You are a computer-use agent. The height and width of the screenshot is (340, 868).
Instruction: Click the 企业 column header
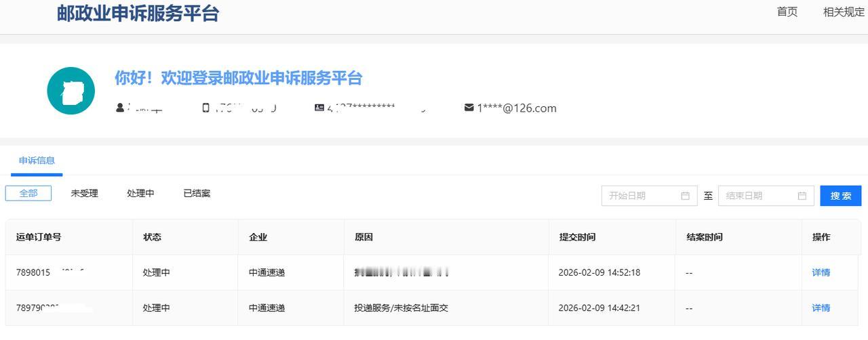point(258,237)
